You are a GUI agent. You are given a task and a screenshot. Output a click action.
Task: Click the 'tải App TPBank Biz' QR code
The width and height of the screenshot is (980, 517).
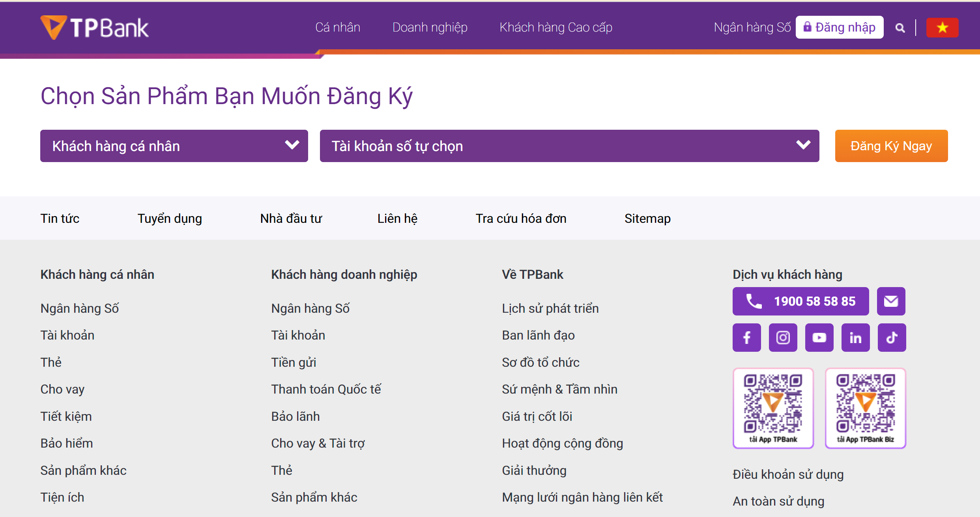point(866,408)
